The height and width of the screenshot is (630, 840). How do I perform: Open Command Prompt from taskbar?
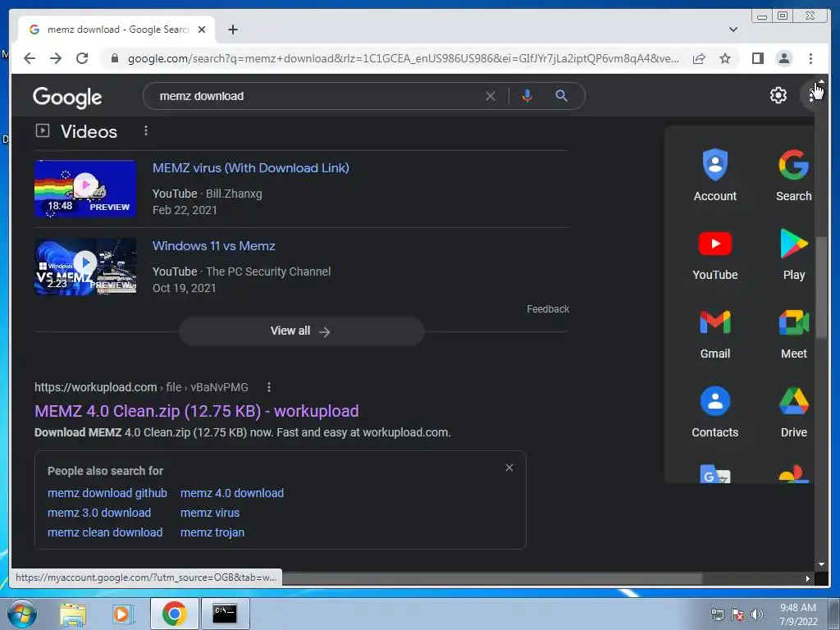click(225, 614)
